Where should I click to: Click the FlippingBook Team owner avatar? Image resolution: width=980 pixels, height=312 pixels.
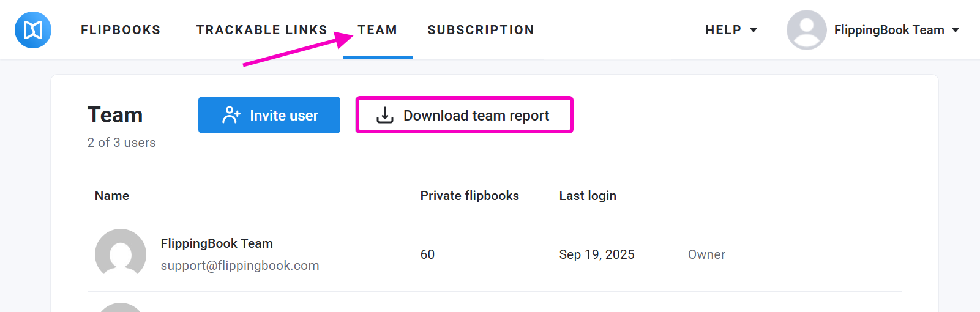pyautogui.click(x=121, y=254)
